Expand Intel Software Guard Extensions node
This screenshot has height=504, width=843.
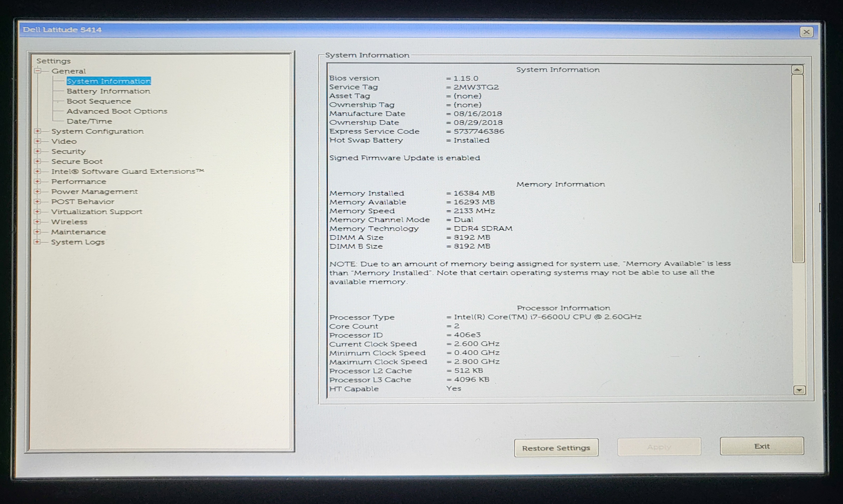tap(38, 171)
